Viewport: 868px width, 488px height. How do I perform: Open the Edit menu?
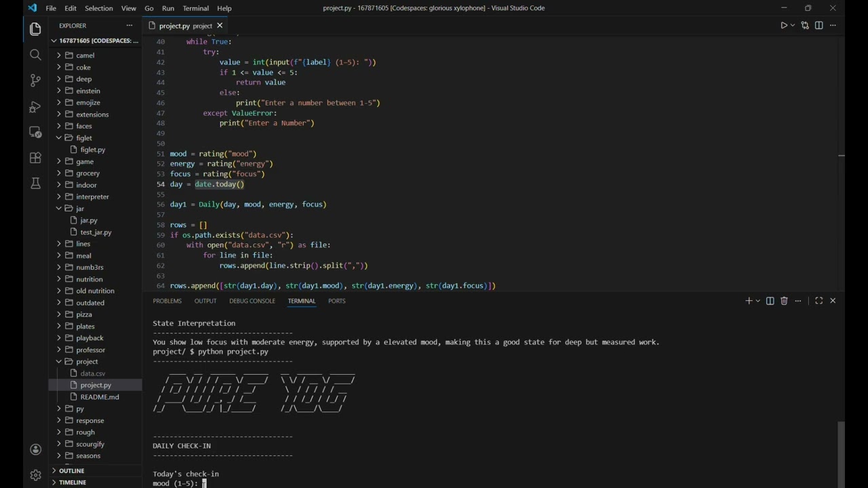click(71, 8)
